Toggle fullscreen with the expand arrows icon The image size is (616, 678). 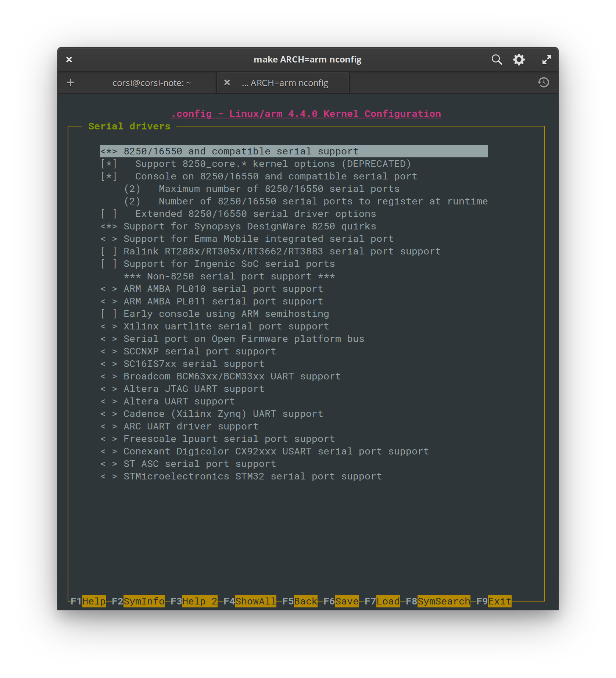[547, 60]
